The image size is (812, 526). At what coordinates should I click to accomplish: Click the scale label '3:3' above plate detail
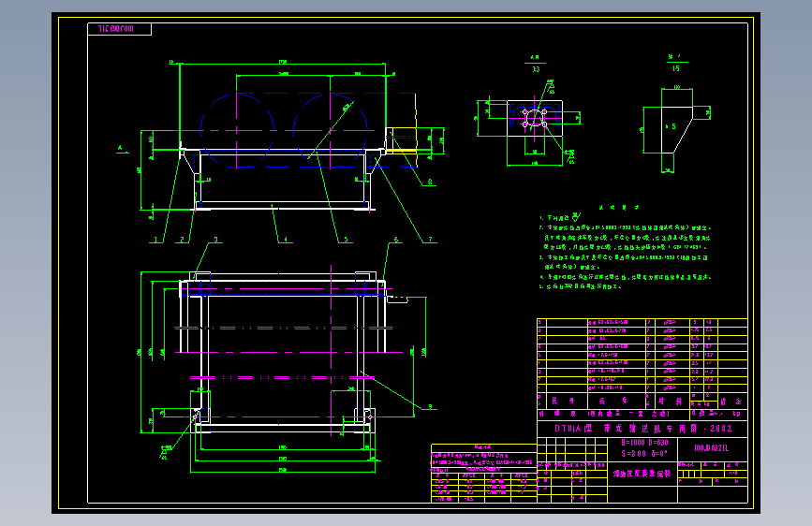click(536, 69)
